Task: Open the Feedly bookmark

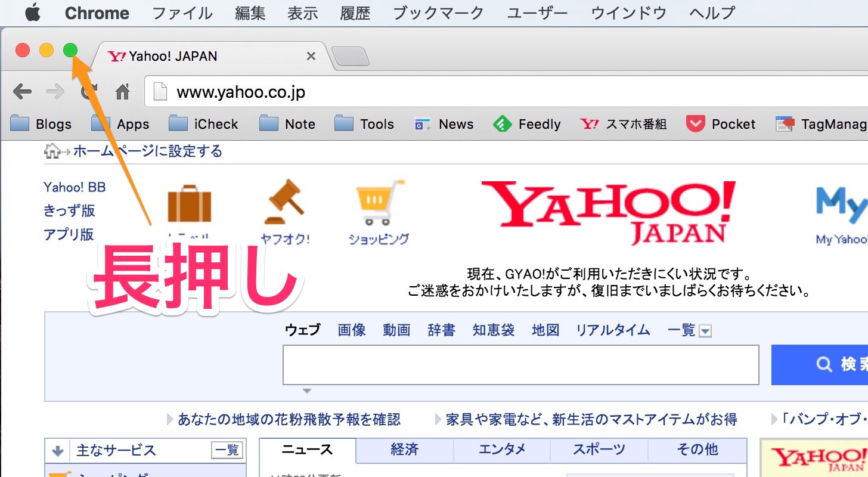Action: pos(527,124)
